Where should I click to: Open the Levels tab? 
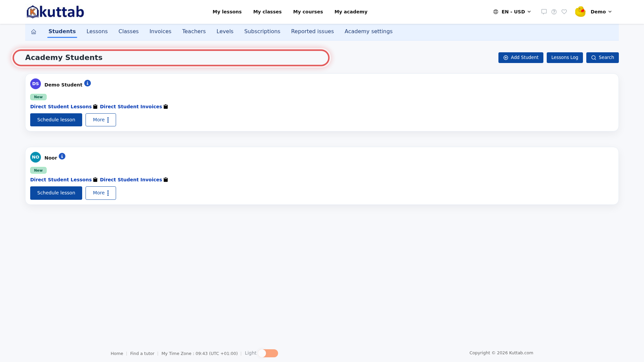pyautogui.click(x=225, y=32)
